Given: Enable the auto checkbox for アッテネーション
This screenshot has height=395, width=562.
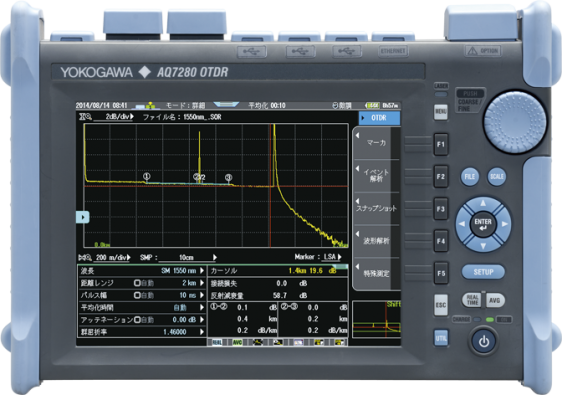Looking at the screenshot, I should click(x=137, y=320).
